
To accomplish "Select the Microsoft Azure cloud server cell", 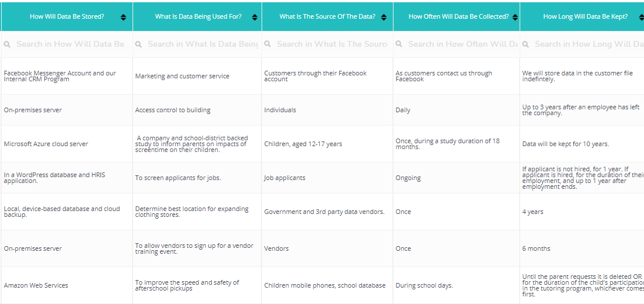I will (x=67, y=144).
